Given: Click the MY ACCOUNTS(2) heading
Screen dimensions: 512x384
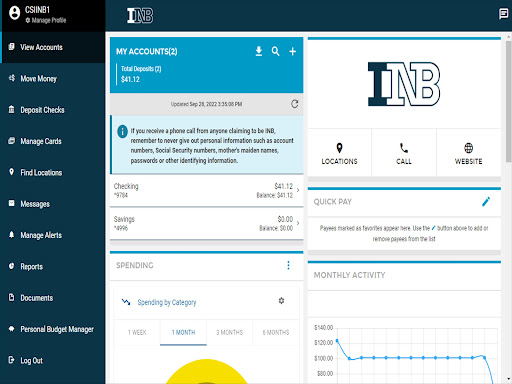Looking at the screenshot, I should click(x=147, y=52).
